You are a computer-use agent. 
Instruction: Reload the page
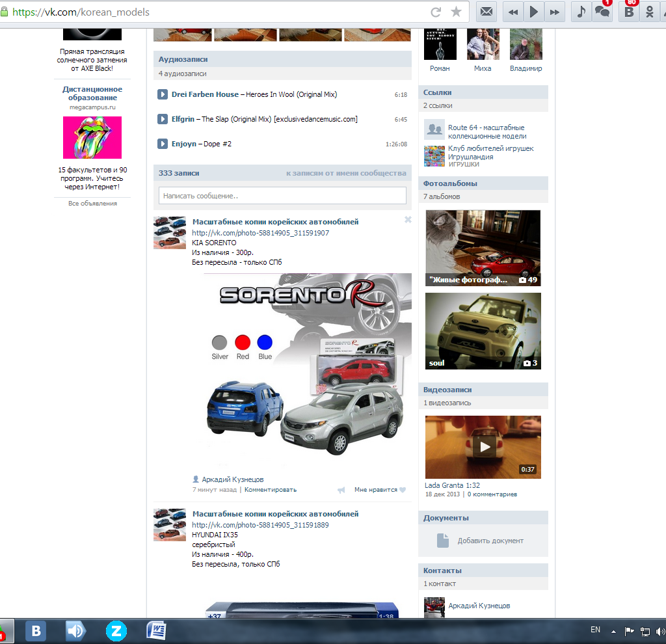[436, 12]
